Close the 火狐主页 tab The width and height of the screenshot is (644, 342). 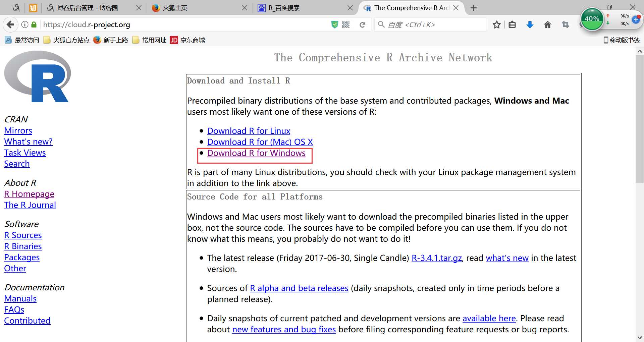(245, 8)
